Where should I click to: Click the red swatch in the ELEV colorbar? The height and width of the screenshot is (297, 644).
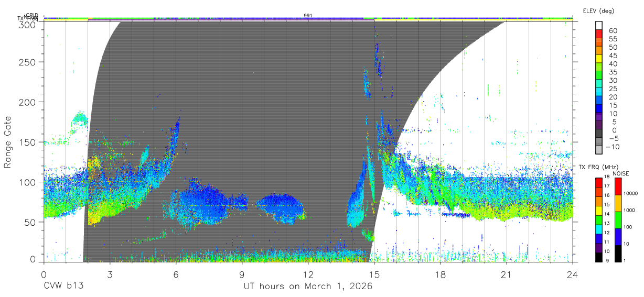tap(599, 34)
